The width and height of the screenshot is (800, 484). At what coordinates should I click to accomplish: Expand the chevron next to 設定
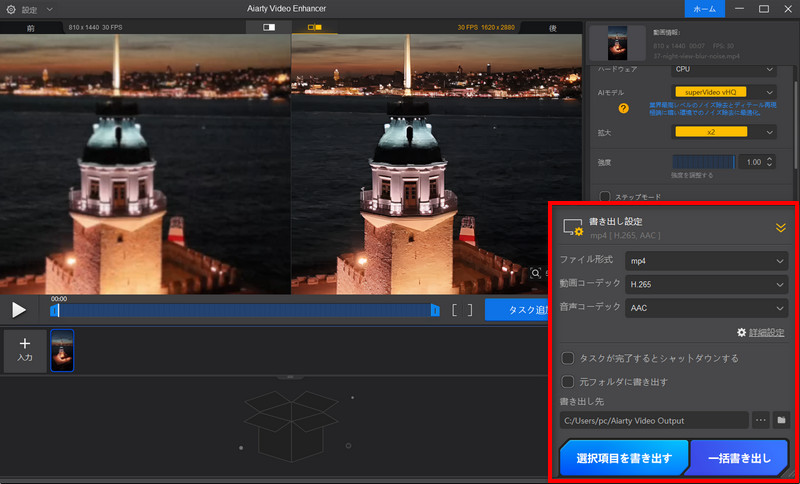point(49,9)
